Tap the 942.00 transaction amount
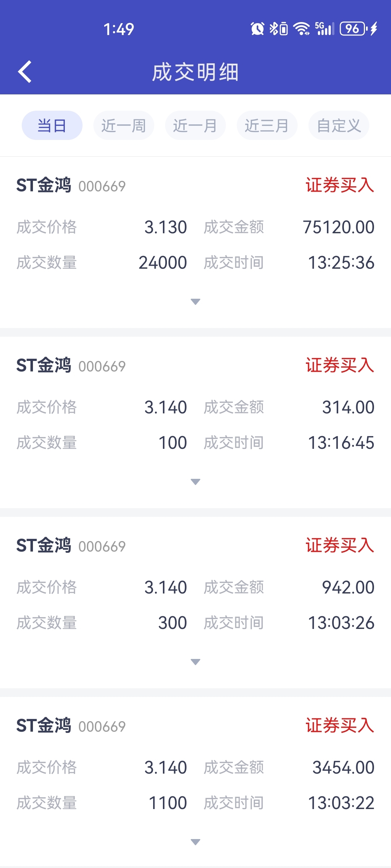Viewport: 391px width, 868px height. click(x=348, y=587)
